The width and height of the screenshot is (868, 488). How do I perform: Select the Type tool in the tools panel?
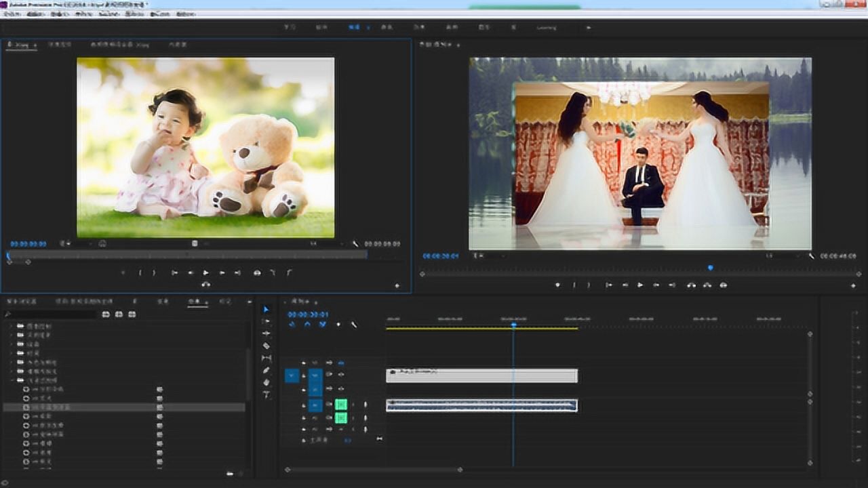(x=267, y=394)
